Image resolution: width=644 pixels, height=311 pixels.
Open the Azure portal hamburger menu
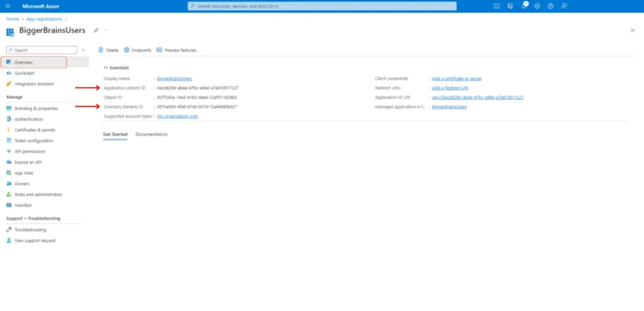8,6
